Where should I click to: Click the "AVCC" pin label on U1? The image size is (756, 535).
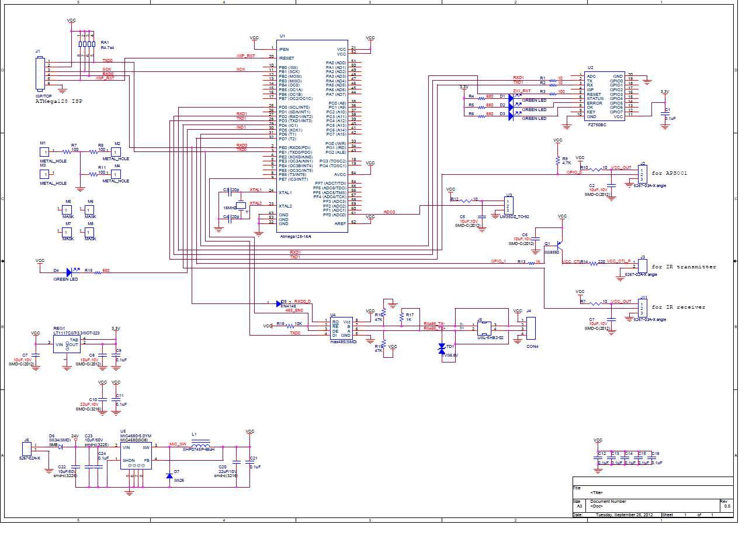[x=339, y=174]
